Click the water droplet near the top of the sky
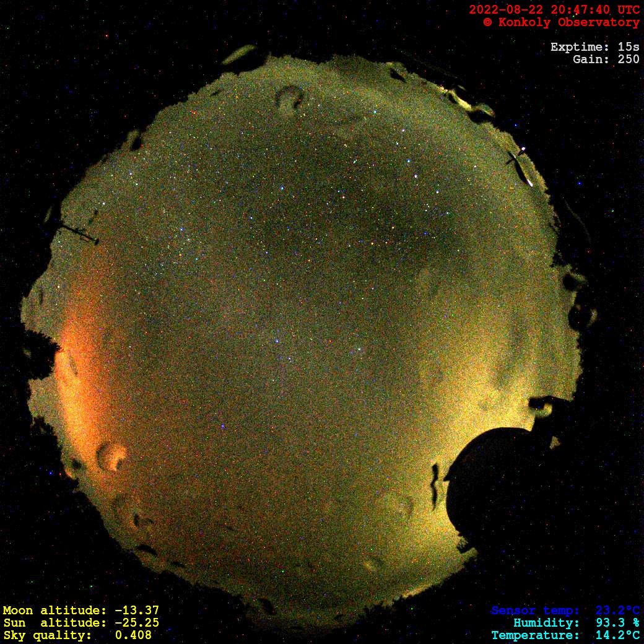The image size is (644, 644). (x=289, y=96)
